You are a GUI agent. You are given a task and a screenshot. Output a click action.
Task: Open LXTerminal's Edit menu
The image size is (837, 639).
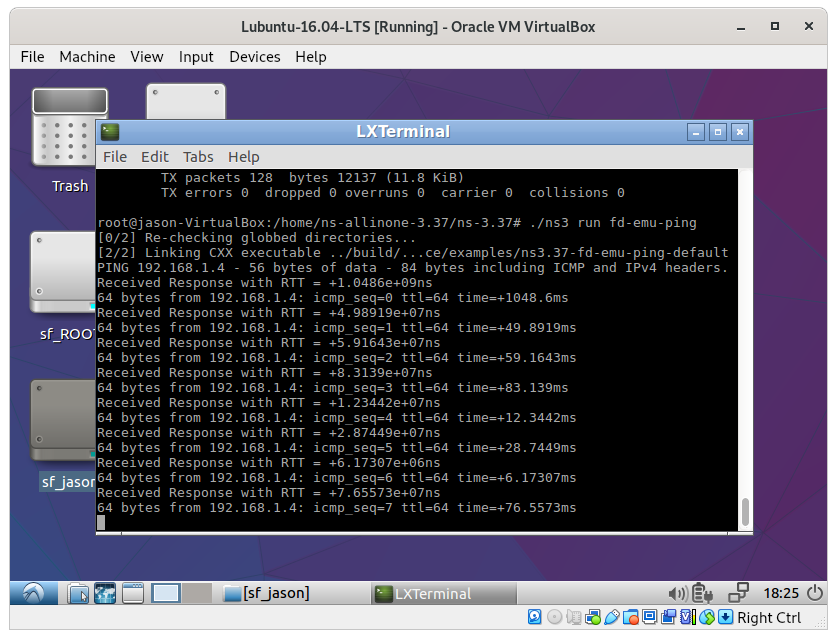click(x=155, y=157)
